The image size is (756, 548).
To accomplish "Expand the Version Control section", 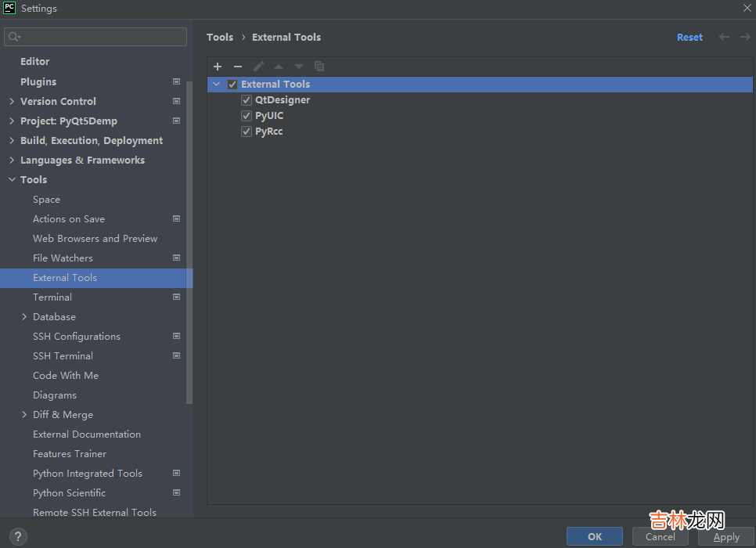I will click(x=12, y=101).
